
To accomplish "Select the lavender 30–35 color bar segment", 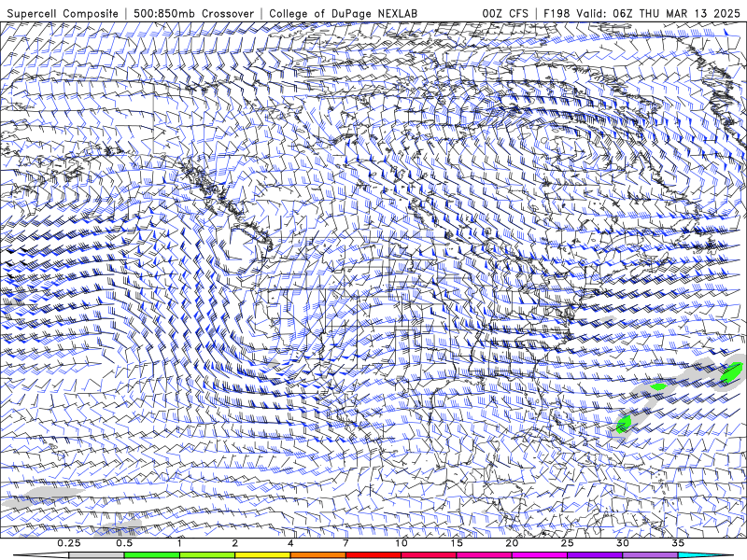I will coord(650,555).
